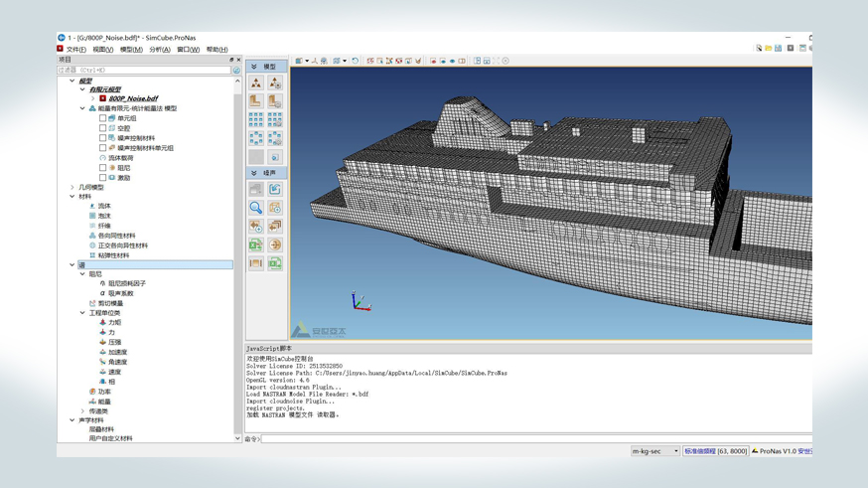Click the refresh icon beside the filter box
The image size is (868, 488).
pyautogui.click(x=236, y=71)
